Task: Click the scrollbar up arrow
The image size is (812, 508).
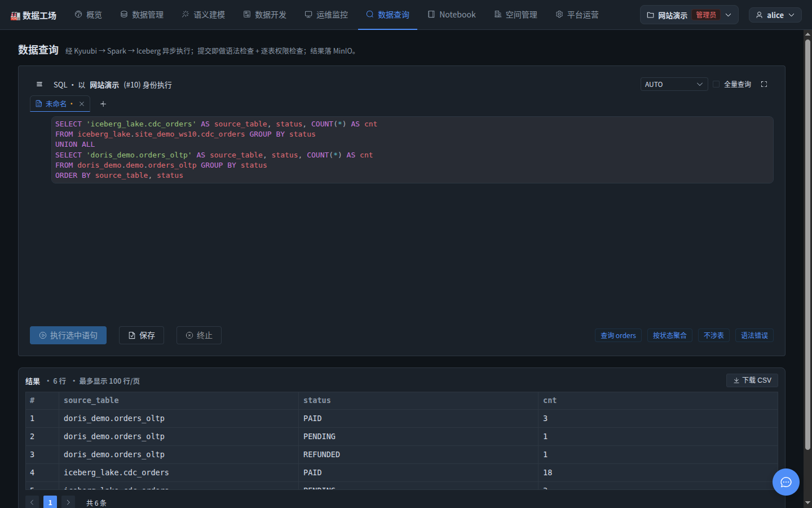Action: pos(807,34)
